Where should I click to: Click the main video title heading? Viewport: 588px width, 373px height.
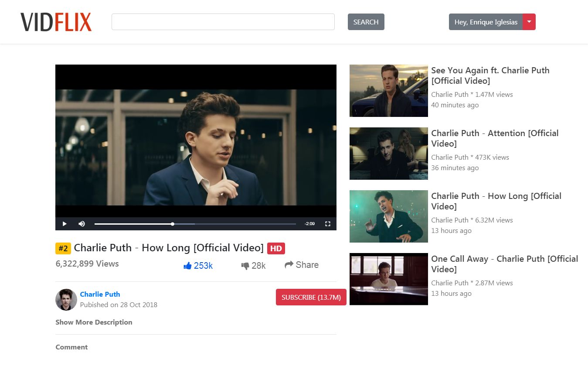click(x=169, y=248)
